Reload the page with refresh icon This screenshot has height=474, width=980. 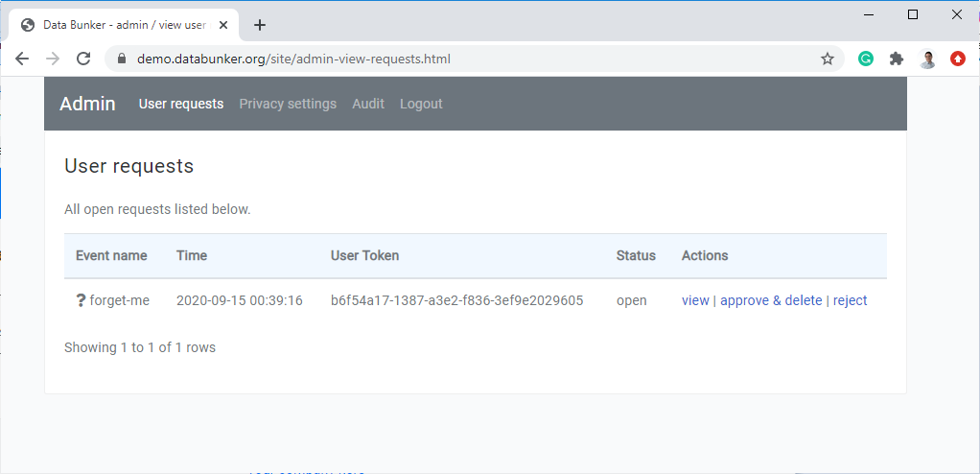click(83, 59)
